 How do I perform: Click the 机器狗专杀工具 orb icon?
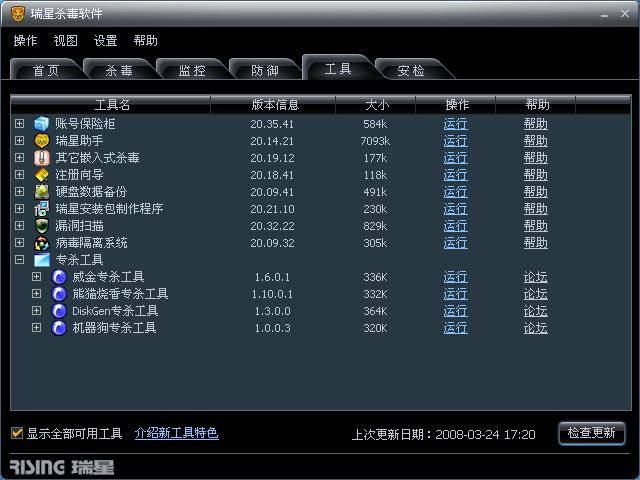59,328
